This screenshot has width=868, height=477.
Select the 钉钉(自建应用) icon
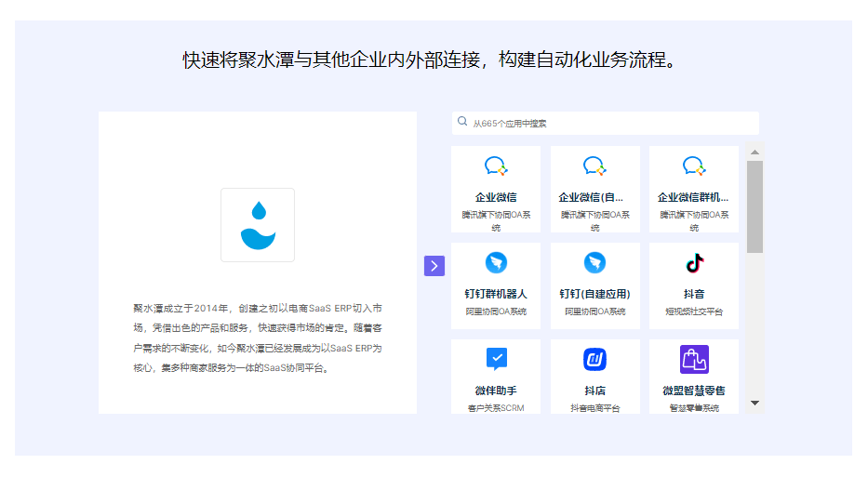(595, 263)
